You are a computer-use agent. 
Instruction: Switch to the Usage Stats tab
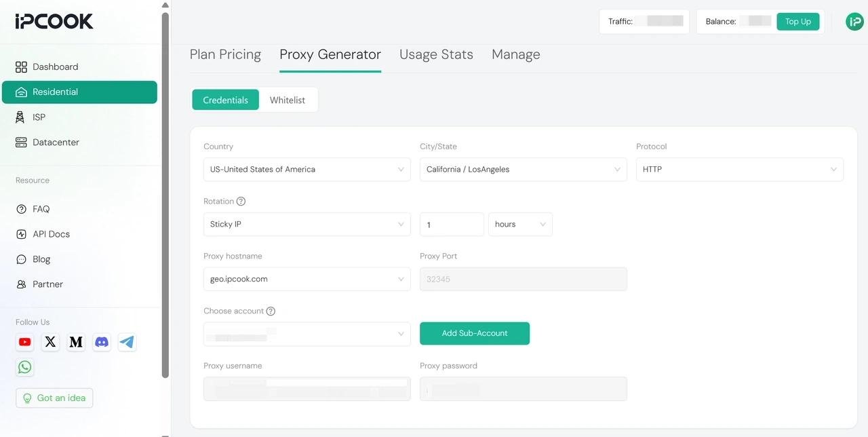point(436,55)
